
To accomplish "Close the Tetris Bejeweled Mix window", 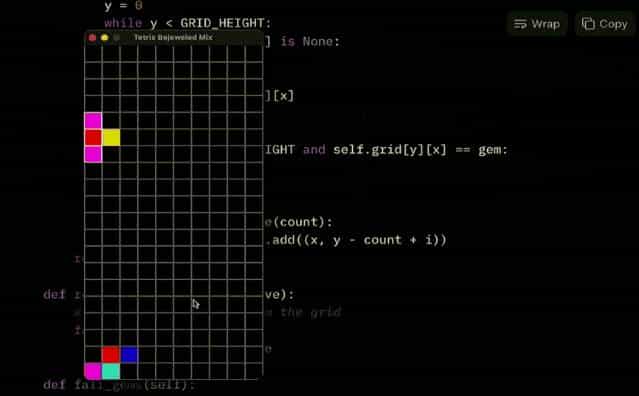I will click(93, 37).
